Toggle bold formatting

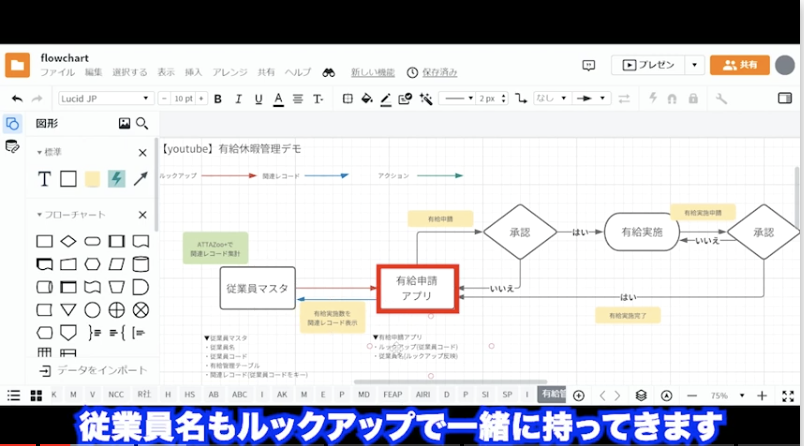pos(217,99)
